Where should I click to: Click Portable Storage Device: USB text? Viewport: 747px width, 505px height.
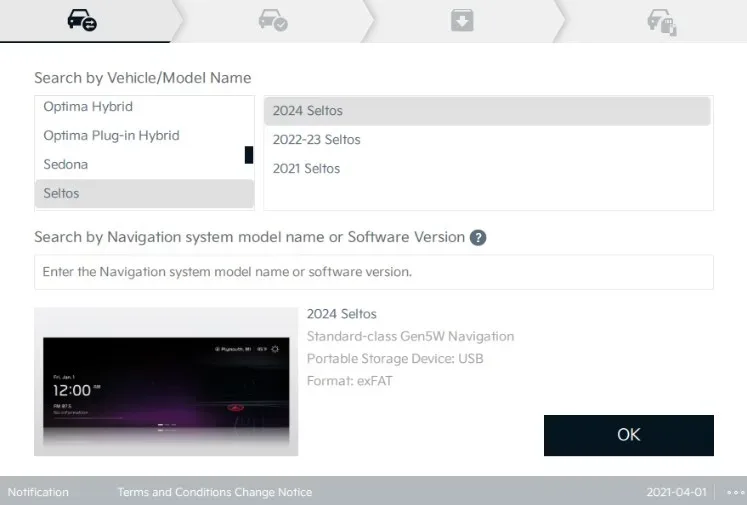tap(395, 359)
